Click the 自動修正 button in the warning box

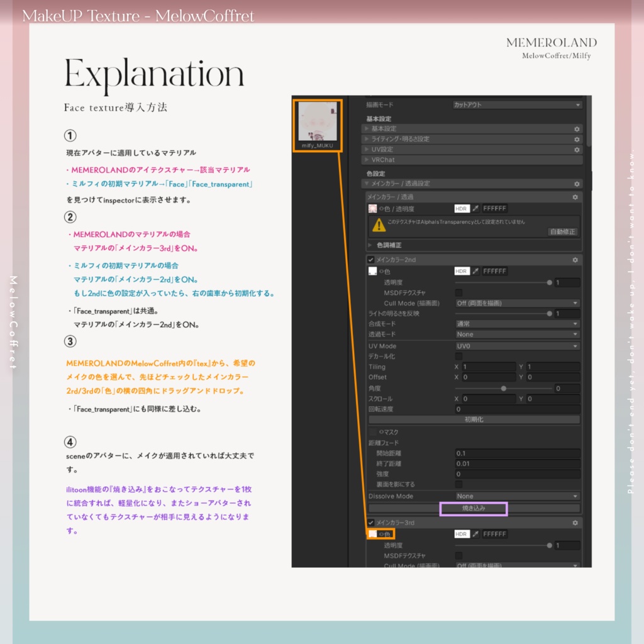[x=563, y=232]
